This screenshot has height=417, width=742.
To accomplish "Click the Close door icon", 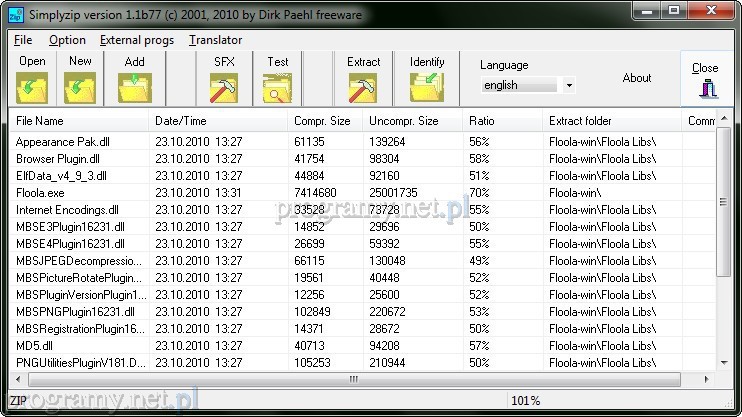I will tap(705, 89).
